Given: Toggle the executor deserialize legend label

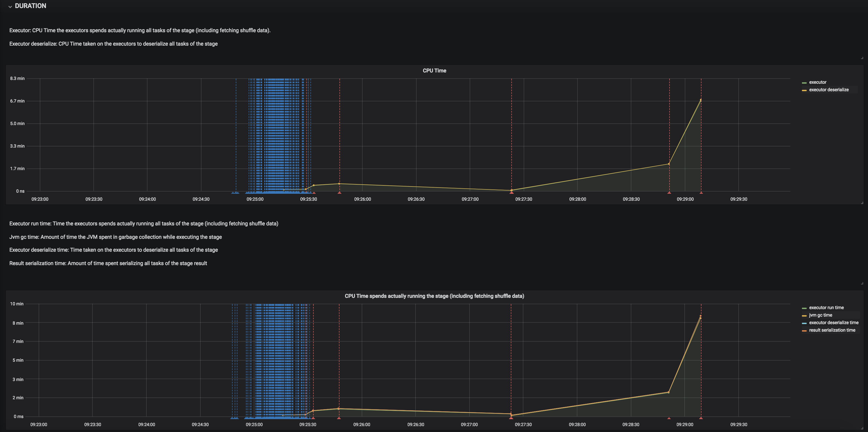Looking at the screenshot, I should coord(829,90).
